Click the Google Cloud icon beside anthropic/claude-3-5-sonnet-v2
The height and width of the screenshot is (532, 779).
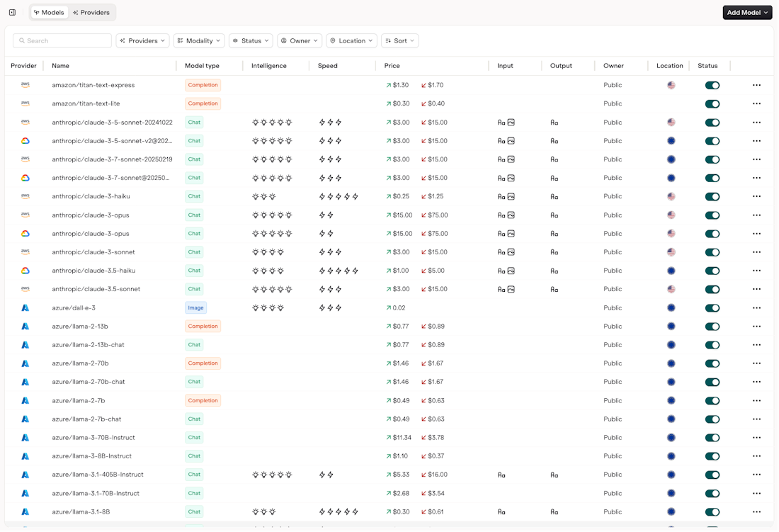(24, 141)
